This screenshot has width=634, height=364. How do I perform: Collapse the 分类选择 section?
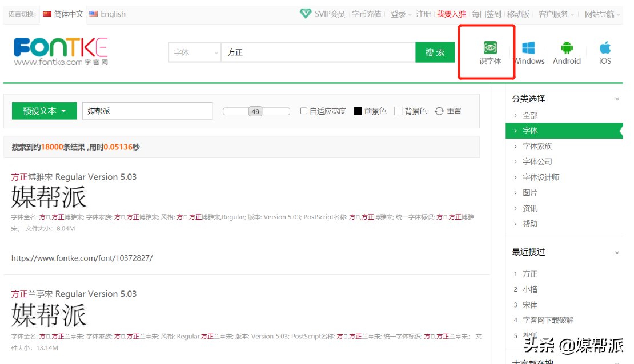pyautogui.click(x=617, y=99)
